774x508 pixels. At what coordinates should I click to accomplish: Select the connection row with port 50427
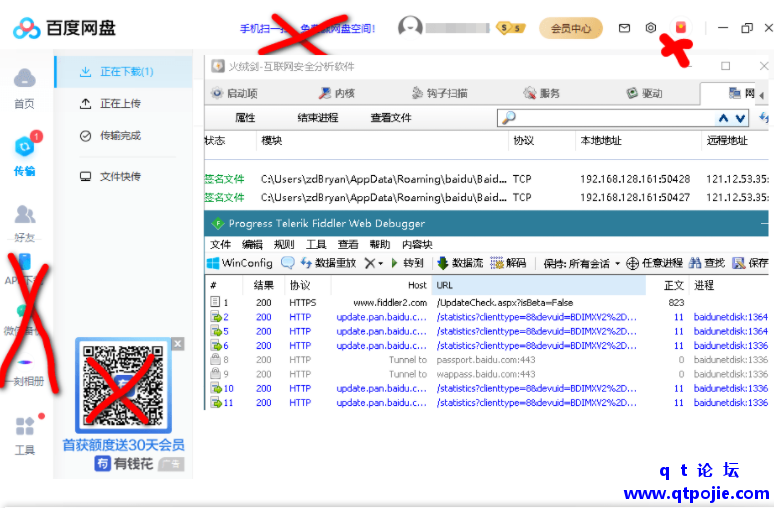pyautogui.click(x=486, y=197)
